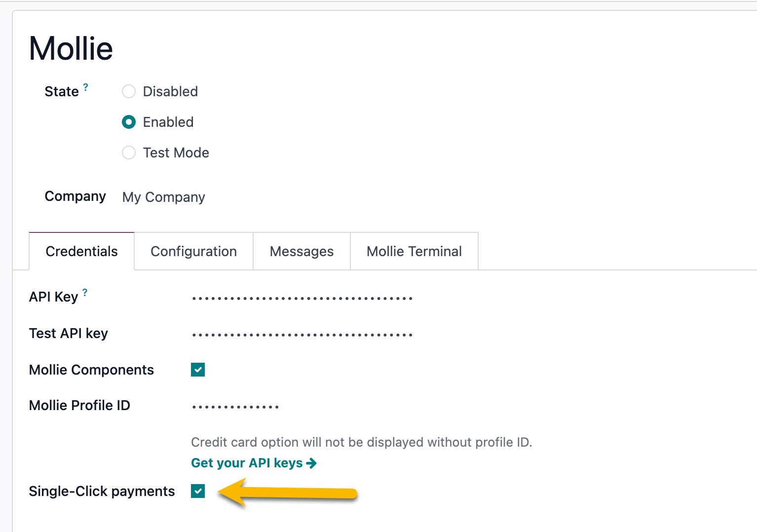Image resolution: width=757 pixels, height=532 pixels.
Task: Click into the Test API key field
Action: tap(302, 335)
